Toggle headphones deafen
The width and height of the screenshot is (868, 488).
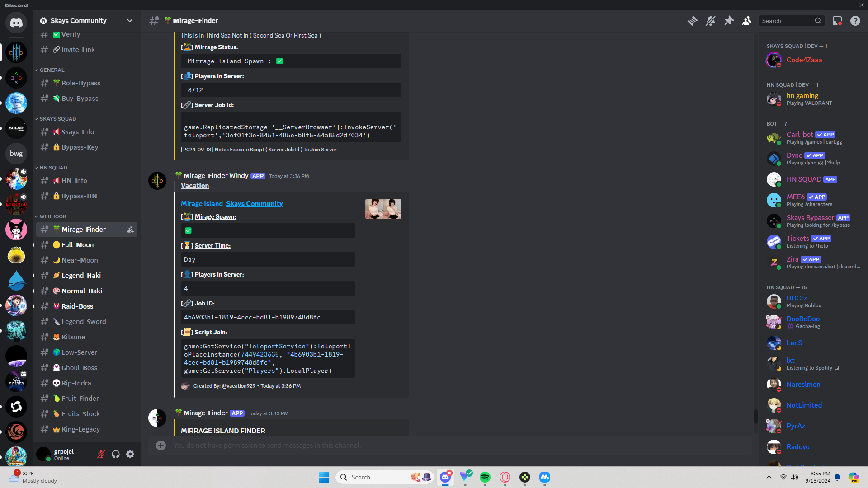116,454
